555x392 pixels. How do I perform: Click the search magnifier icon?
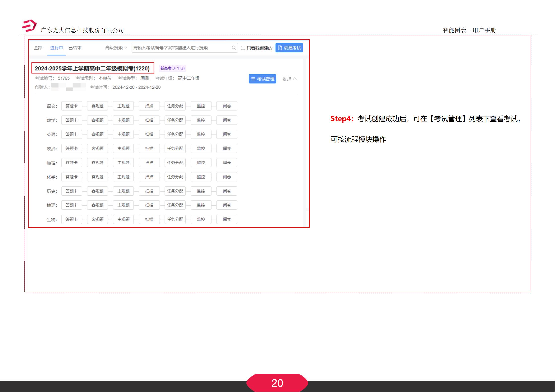pyautogui.click(x=233, y=48)
